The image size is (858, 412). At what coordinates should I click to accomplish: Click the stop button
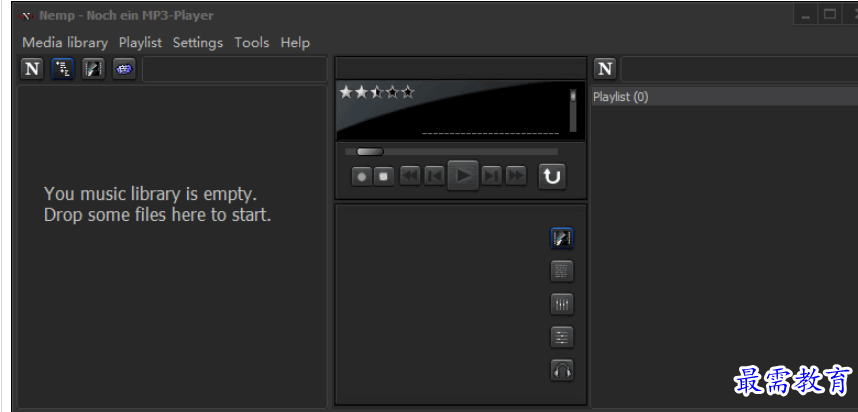tap(384, 177)
